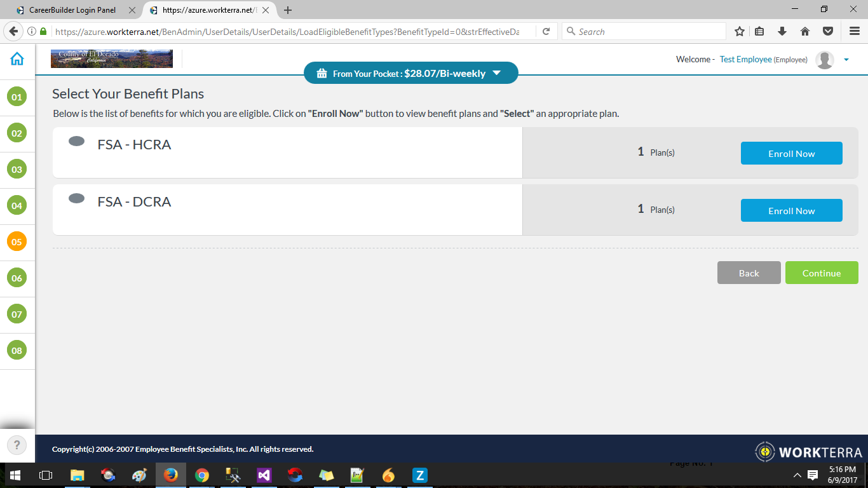Screen dimensions: 868x488
Task: Click Enroll Now for FSA - DCRA
Action: coord(791,210)
